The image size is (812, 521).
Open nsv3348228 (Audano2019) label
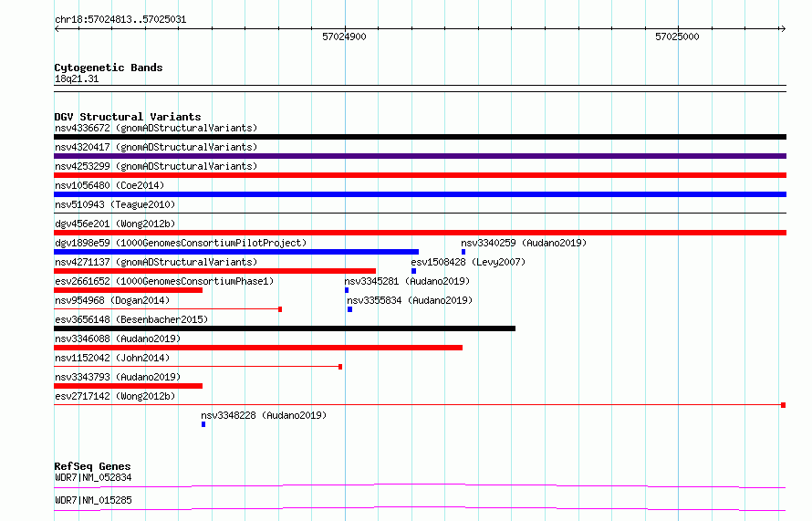click(264, 415)
